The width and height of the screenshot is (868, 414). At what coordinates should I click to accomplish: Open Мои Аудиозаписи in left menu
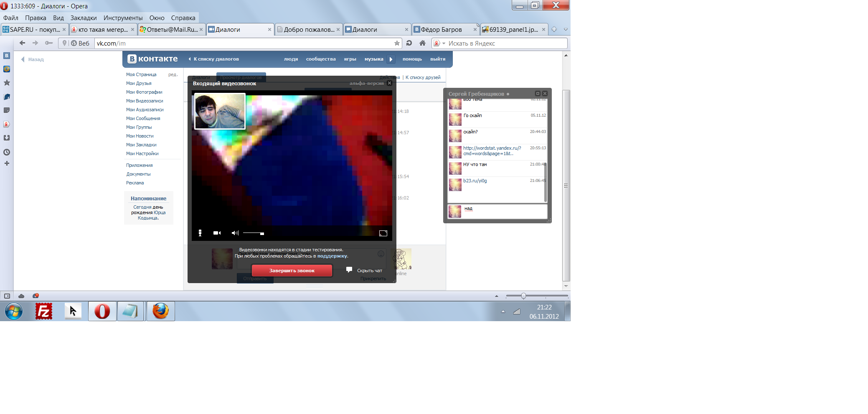click(x=145, y=110)
